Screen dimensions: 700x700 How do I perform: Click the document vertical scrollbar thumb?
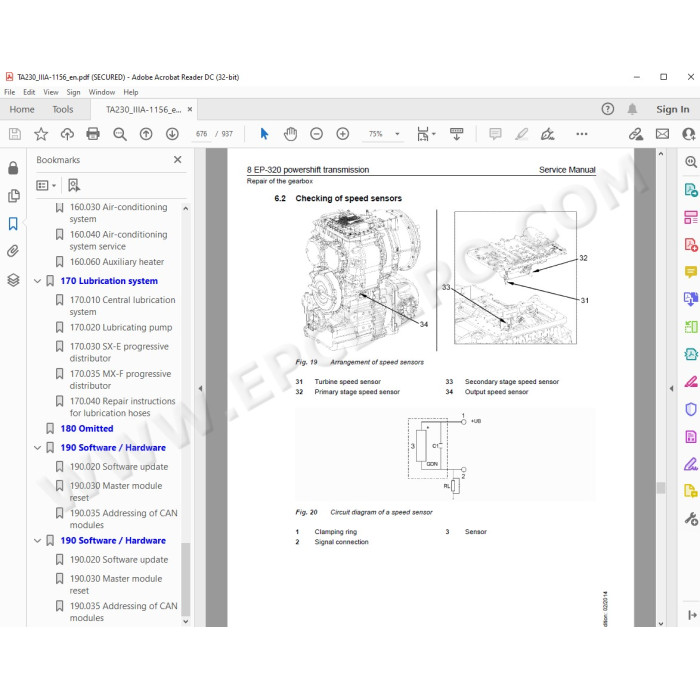(x=661, y=488)
